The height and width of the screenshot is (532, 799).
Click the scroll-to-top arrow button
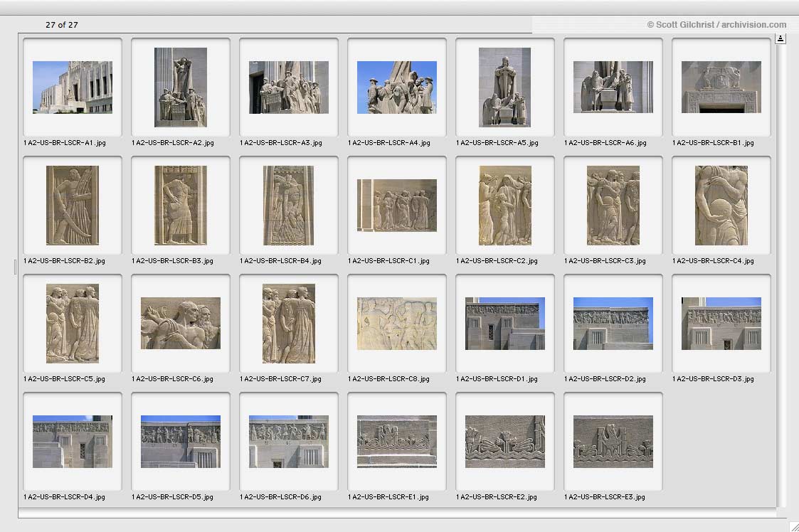point(781,38)
